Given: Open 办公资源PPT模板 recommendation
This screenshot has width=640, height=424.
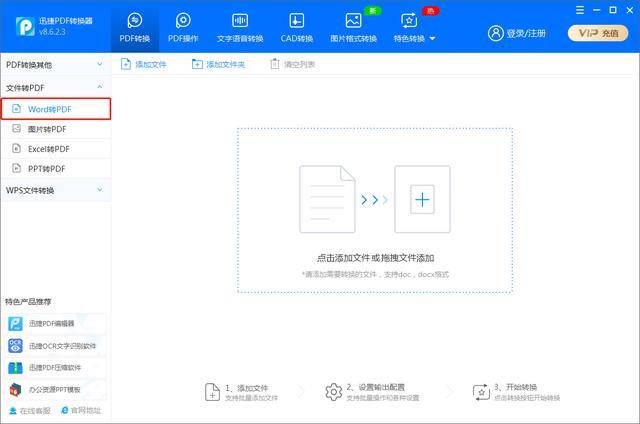Looking at the screenshot, I should (56, 390).
